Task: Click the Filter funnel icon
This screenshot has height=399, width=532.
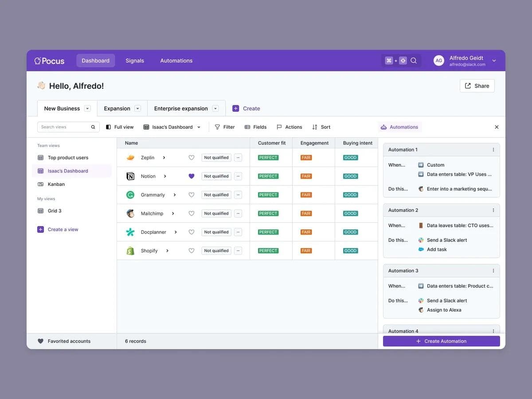Action: point(217,127)
